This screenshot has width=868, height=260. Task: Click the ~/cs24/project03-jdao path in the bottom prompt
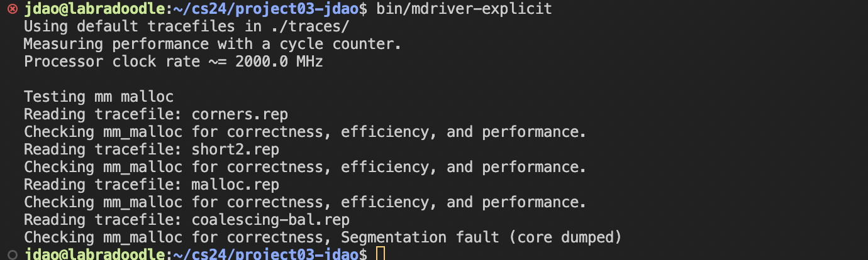pyautogui.click(x=262, y=255)
